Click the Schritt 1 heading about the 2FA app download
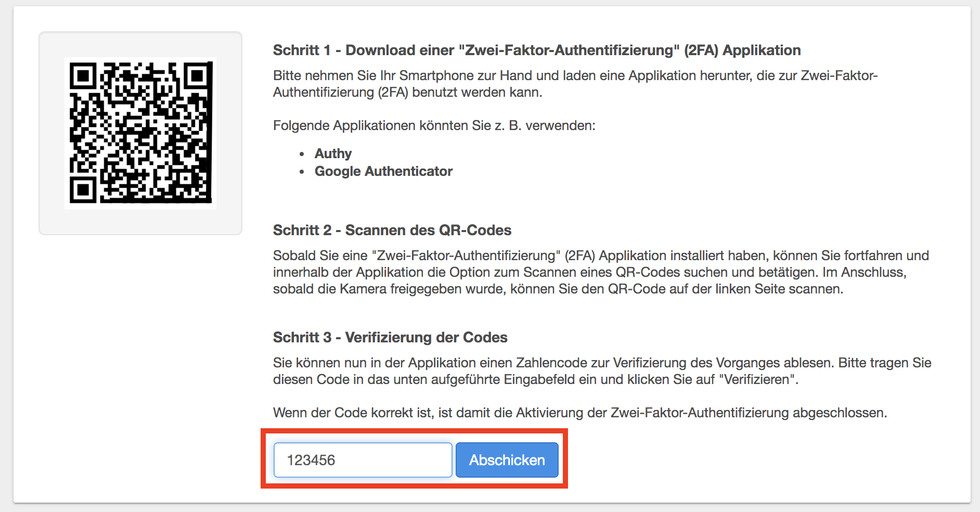Screen dimensions: 980x512 click(x=537, y=50)
